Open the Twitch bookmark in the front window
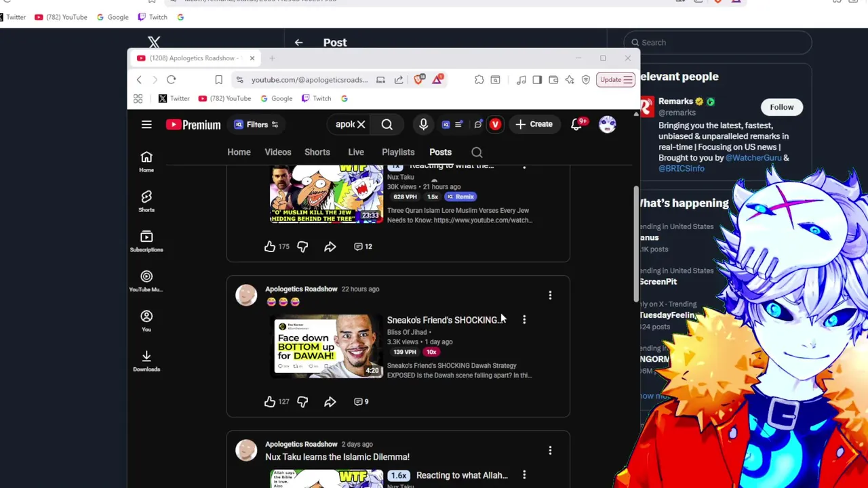The image size is (868, 488). point(316,99)
